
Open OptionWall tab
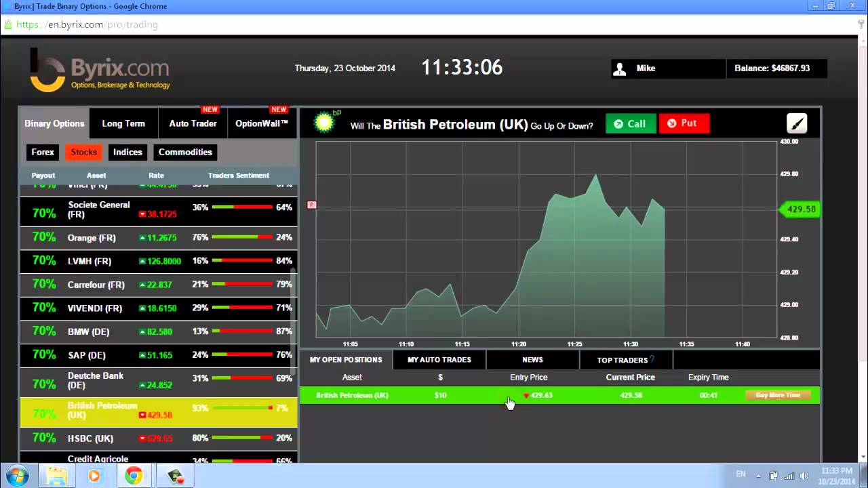(x=262, y=123)
